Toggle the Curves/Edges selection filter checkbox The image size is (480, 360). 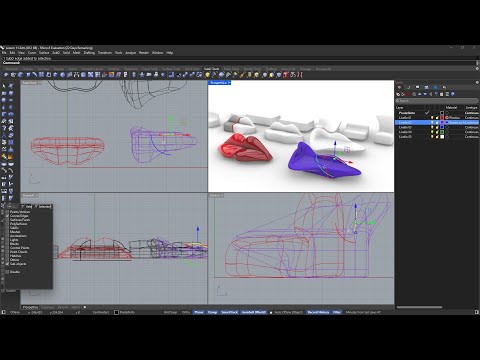pos(7,216)
